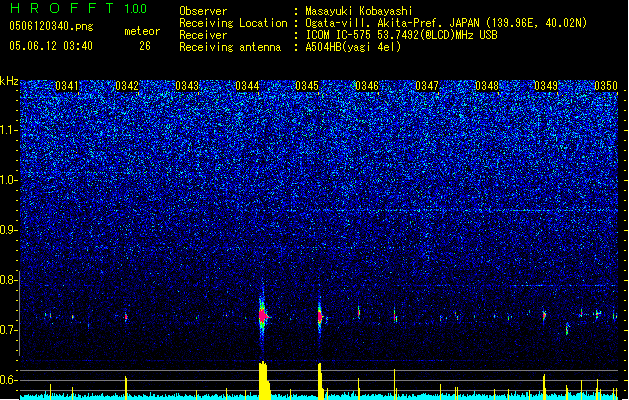Click the 0343 time marker
629x400 pixels.
tap(187, 86)
